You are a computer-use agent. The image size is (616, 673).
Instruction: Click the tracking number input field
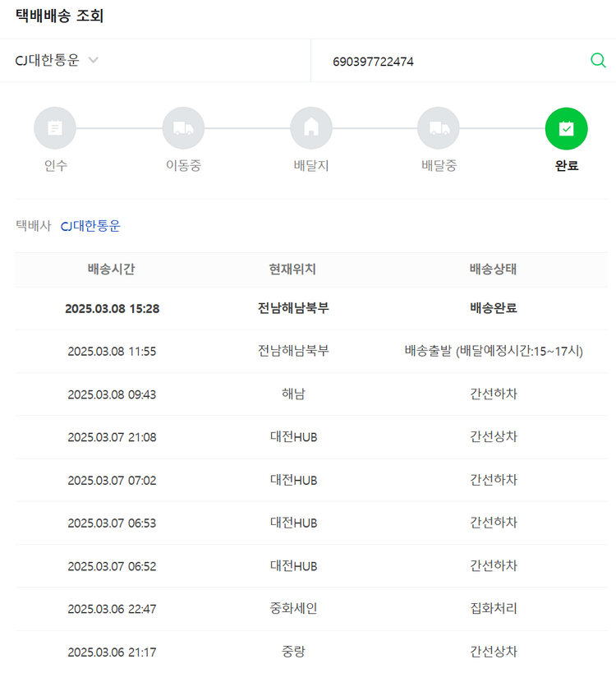click(452, 61)
